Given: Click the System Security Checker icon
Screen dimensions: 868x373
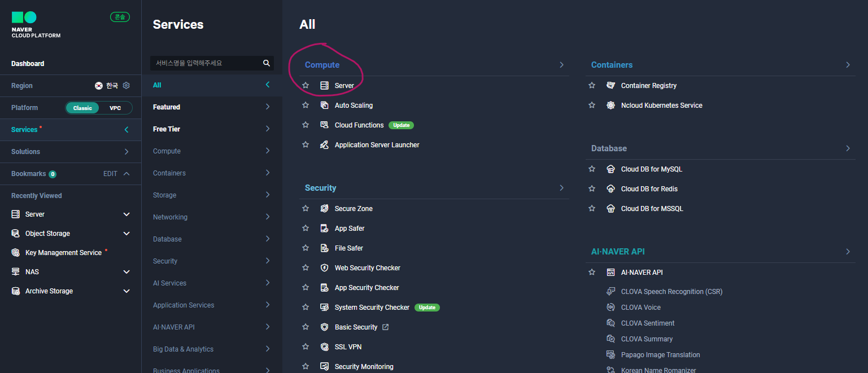Looking at the screenshot, I should (x=324, y=308).
